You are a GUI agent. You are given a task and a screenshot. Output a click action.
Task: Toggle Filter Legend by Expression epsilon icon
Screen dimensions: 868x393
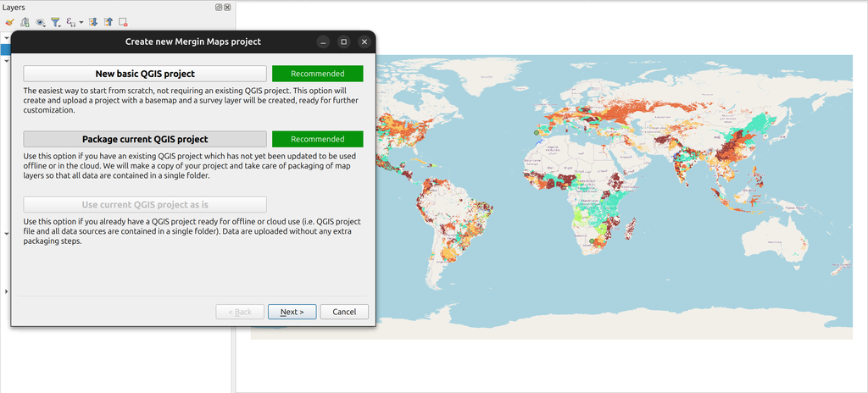[71, 22]
